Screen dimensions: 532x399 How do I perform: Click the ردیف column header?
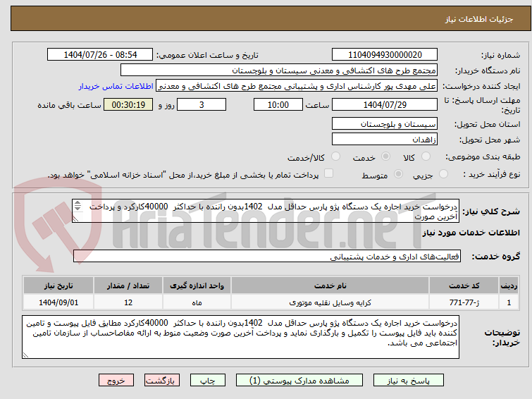click(x=509, y=286)
